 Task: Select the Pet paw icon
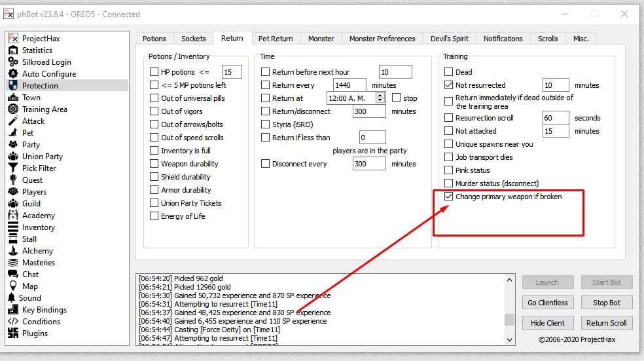coord(13,133)
